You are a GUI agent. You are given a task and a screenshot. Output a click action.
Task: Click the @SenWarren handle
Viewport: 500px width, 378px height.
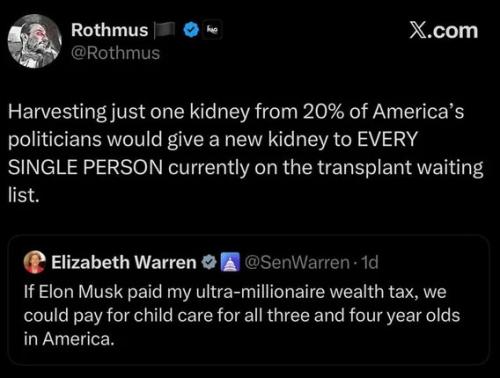click(x=297, y=263)
